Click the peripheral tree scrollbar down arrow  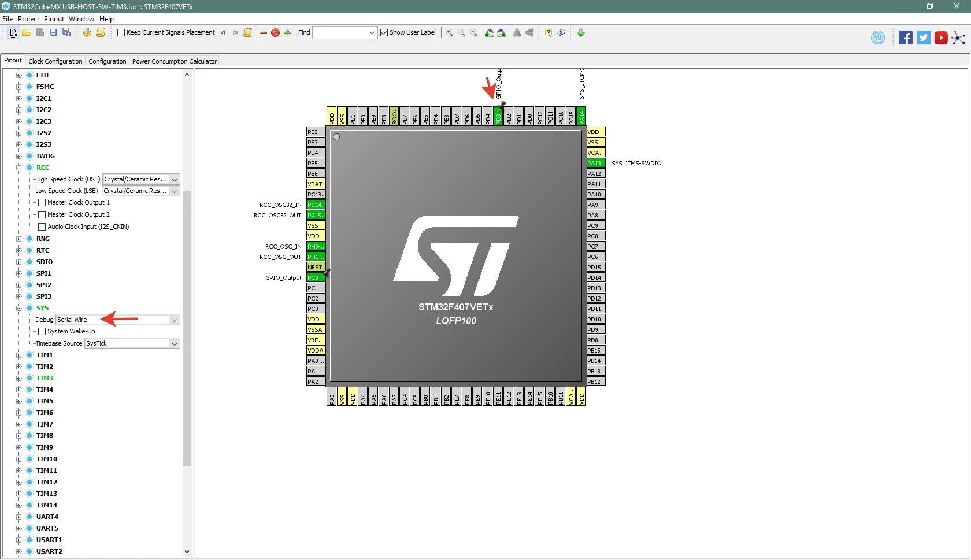187,552
